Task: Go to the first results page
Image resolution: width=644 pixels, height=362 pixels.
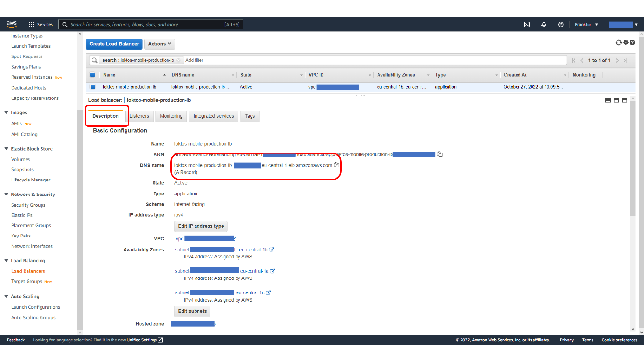Action: click(x=574, y=60)
